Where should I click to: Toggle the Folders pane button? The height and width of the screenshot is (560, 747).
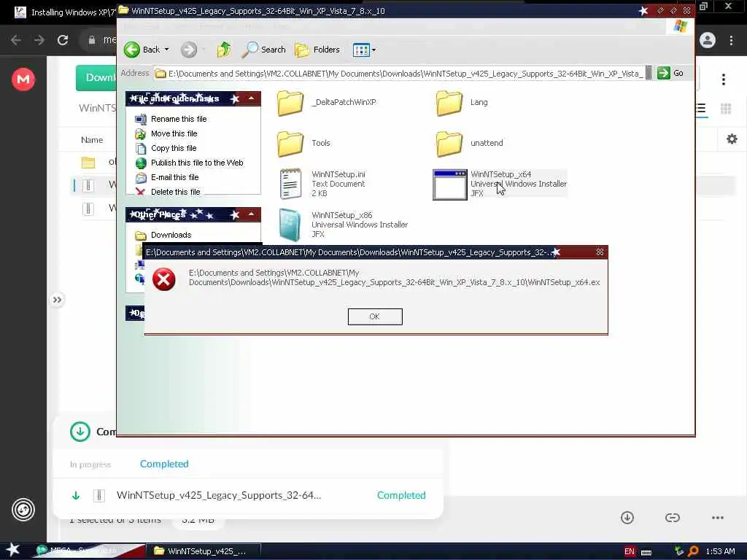[x=317, y=50]
